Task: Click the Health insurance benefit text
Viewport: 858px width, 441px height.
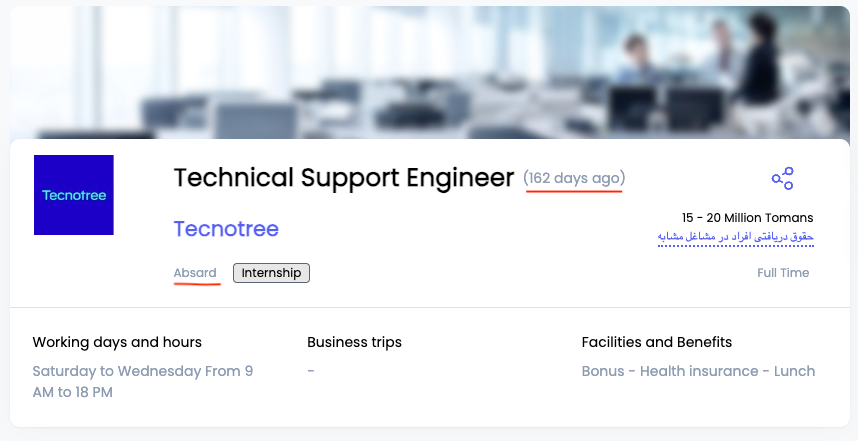Action: [x=699, y=371]
